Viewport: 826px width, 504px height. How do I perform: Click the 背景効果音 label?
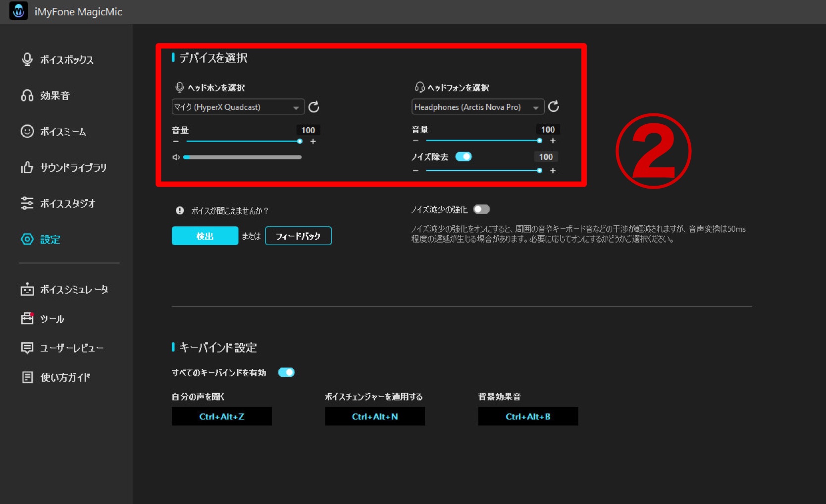coord(499,397)
